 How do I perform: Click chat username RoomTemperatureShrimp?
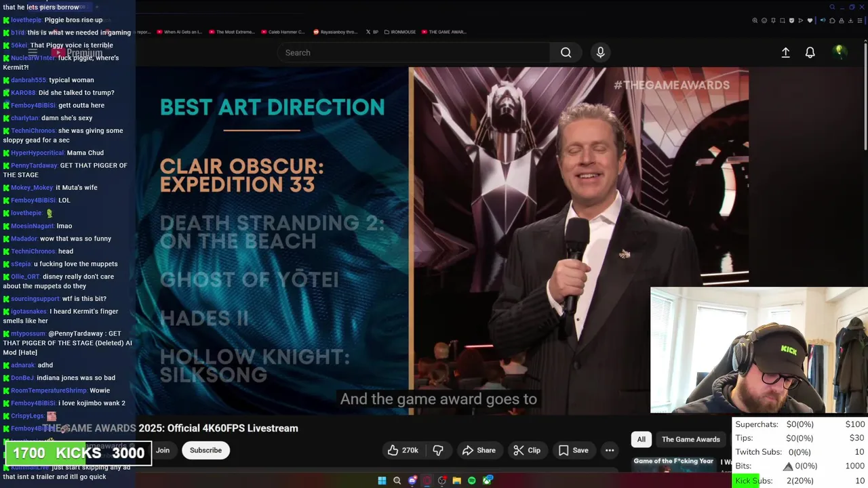49,390
